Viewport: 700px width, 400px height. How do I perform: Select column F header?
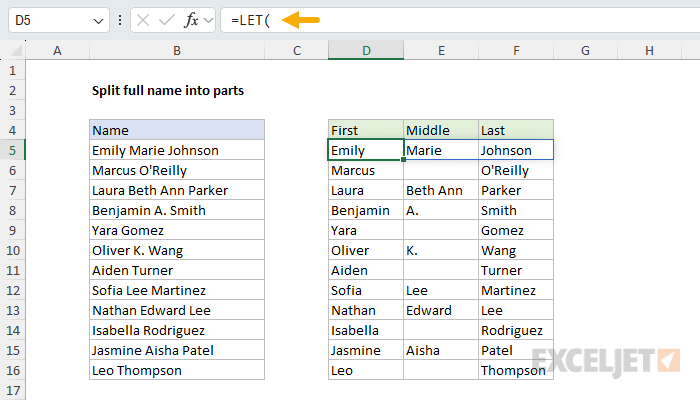pos(516,50)
